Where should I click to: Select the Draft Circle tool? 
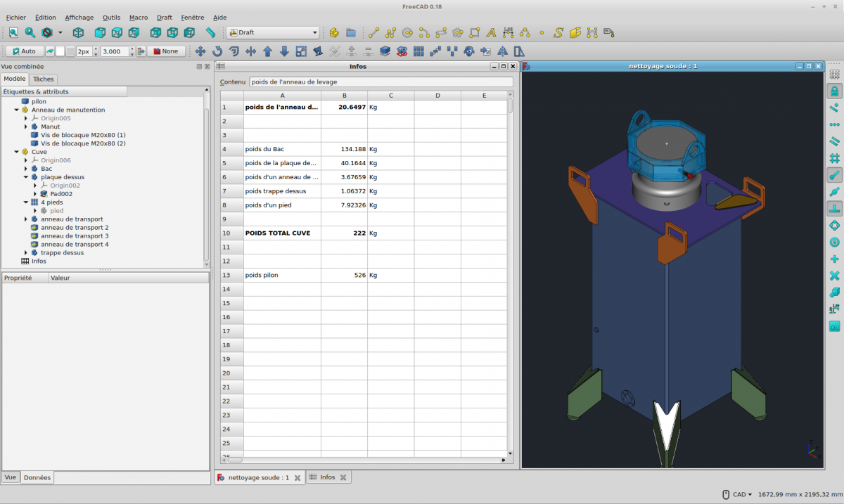(407, 32)
